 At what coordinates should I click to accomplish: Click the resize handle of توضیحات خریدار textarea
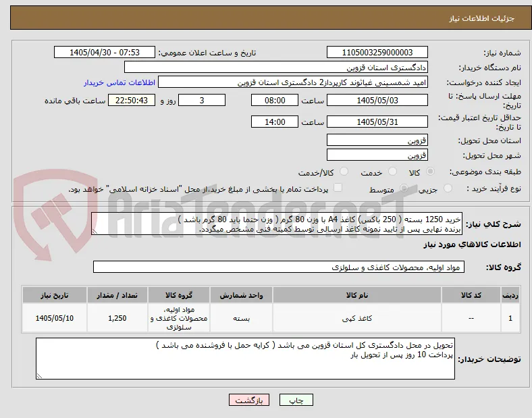[39, 376]
